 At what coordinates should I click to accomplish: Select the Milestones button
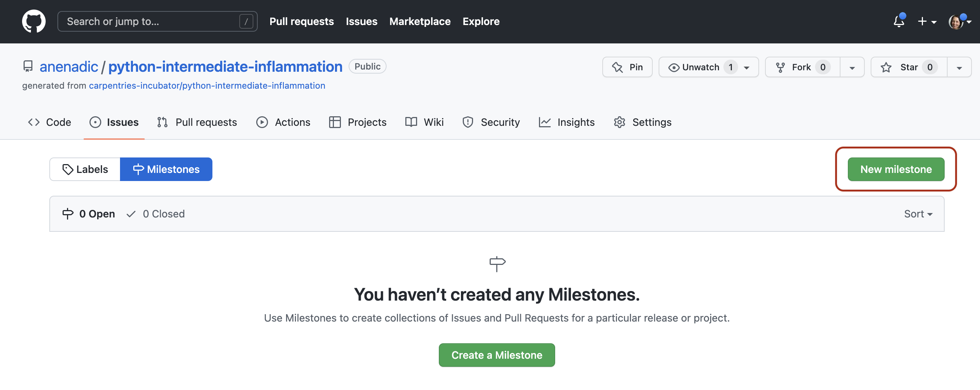pos(166,169)
